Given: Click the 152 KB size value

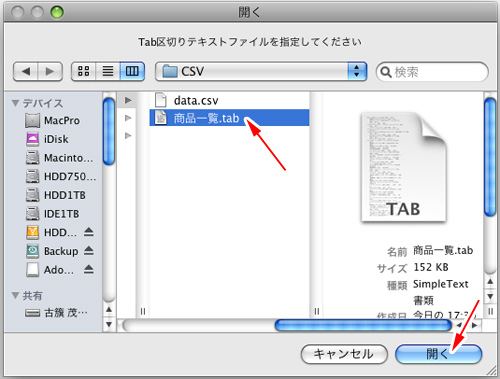Looking at the screenshot, I should 431,267.
